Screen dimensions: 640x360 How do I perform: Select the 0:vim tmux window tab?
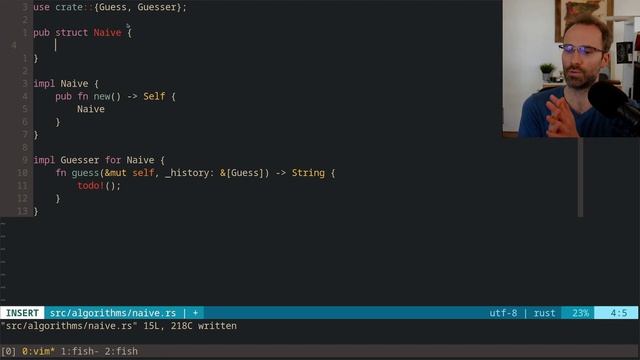[x=38, y=351]
